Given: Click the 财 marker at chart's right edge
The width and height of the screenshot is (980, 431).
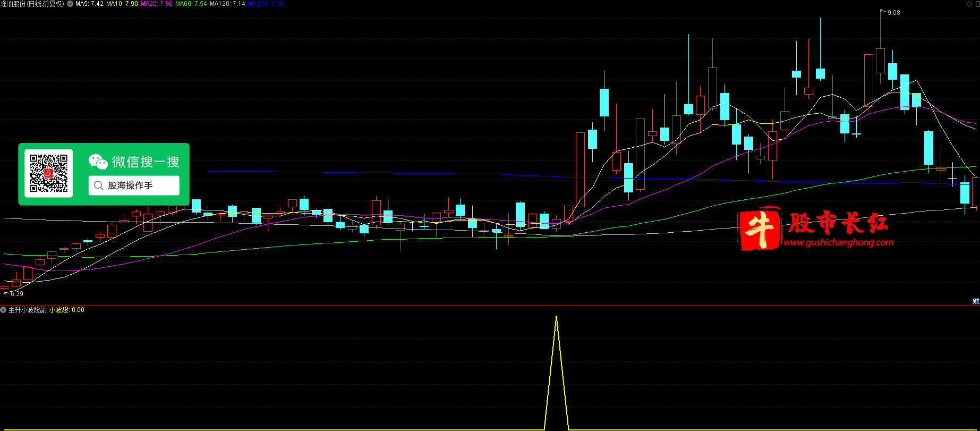Looking at the screenshot, I should tap(976, 301).
